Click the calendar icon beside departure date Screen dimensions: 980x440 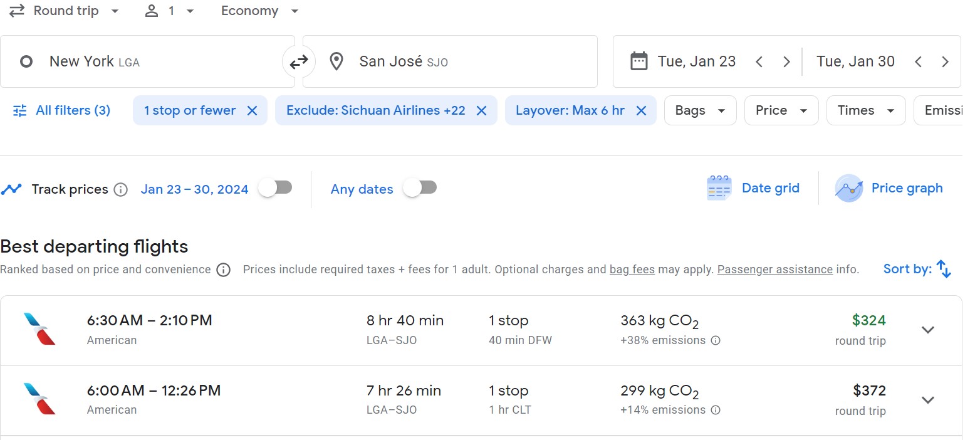tap(639, 61)
